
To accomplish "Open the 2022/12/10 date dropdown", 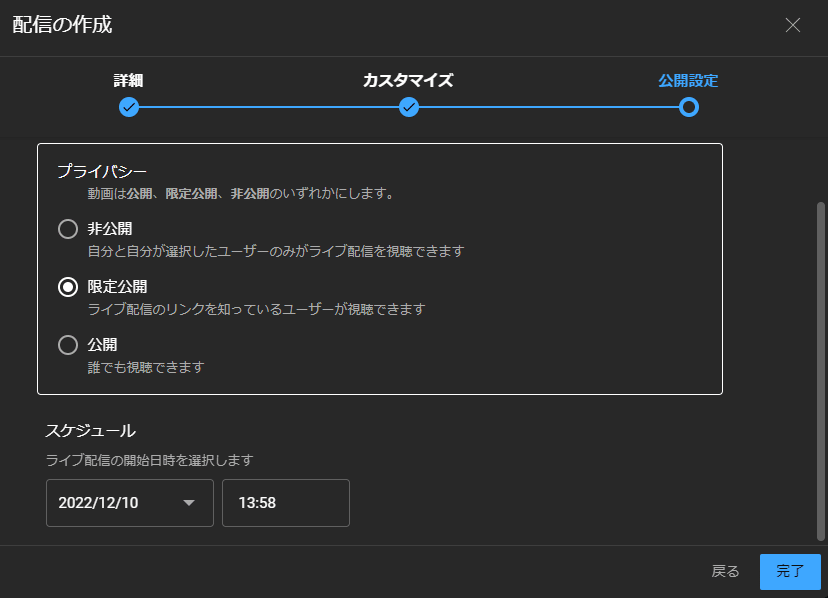I will pos(130,503).
